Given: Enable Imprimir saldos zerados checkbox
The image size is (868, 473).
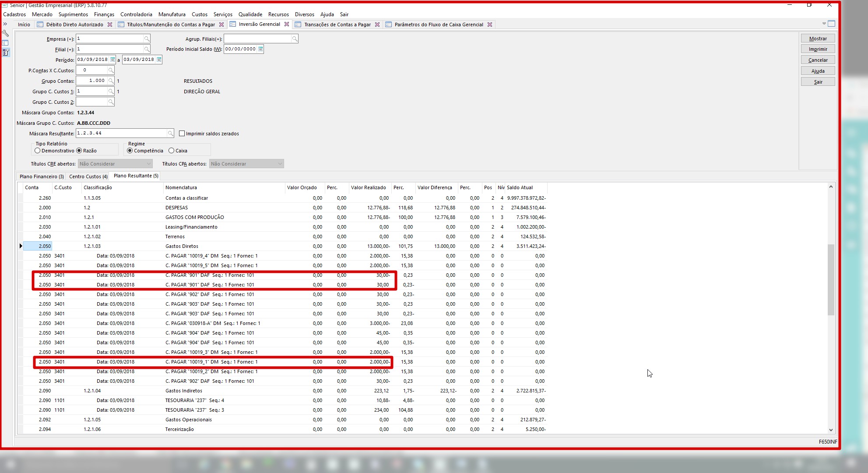Looking at the screenshot, I should 182,134.
